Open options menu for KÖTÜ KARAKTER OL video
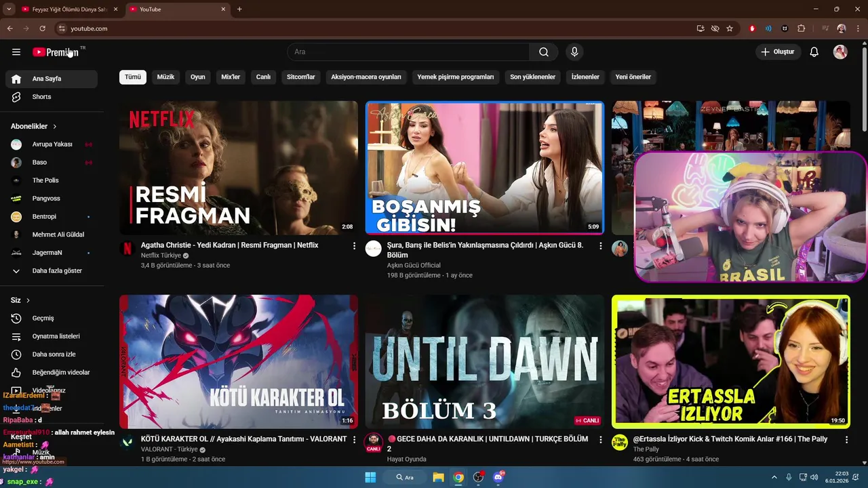Screen dimensions: 868x488 (x=354, y=440)
